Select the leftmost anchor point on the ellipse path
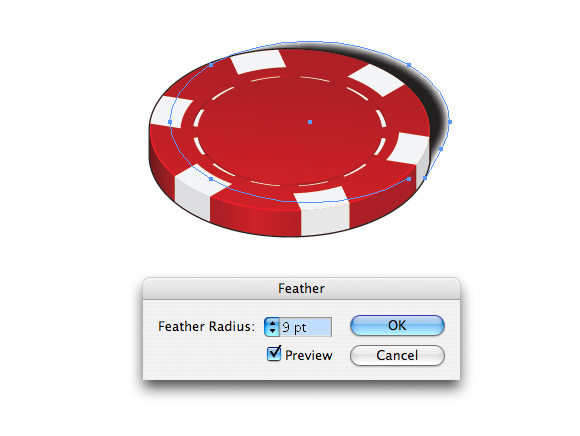 click(170, 122)
